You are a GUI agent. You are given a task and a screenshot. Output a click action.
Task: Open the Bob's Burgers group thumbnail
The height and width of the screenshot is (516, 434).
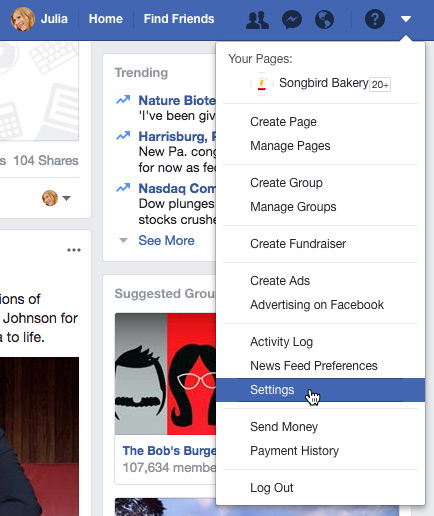pyautogui.click(x=165, y=374)
